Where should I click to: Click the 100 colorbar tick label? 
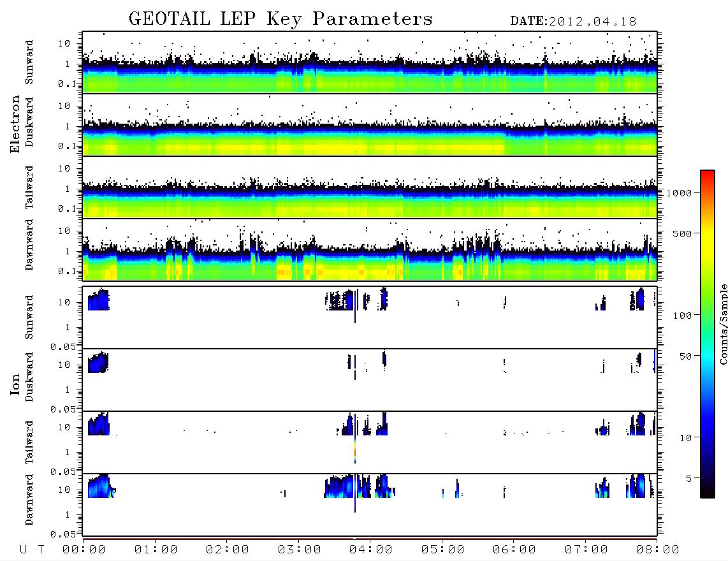point(683,316)
